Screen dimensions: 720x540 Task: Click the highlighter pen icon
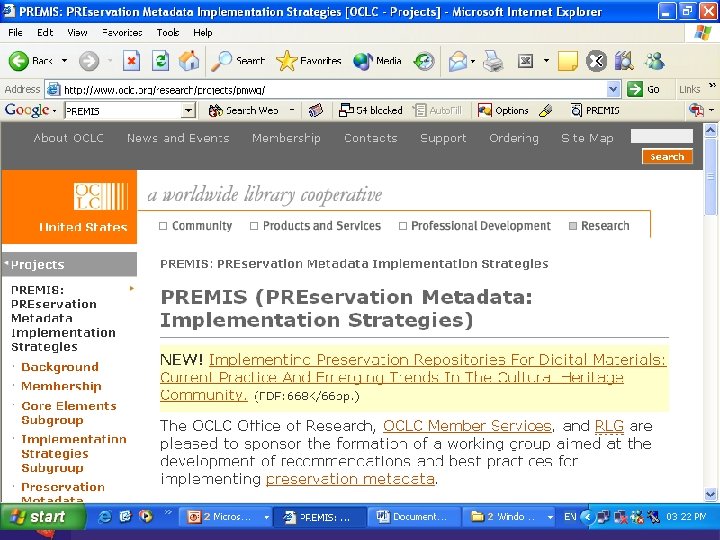(546, 111)
